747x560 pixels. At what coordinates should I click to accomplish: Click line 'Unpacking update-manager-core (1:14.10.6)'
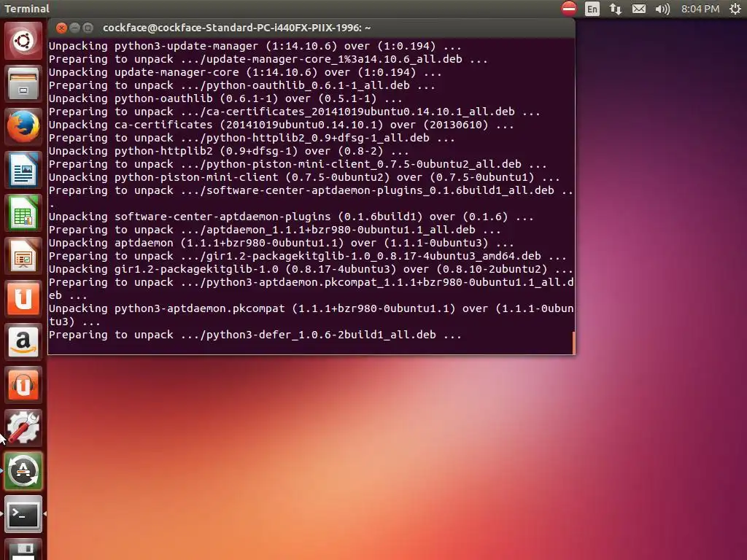coord(245,72)
